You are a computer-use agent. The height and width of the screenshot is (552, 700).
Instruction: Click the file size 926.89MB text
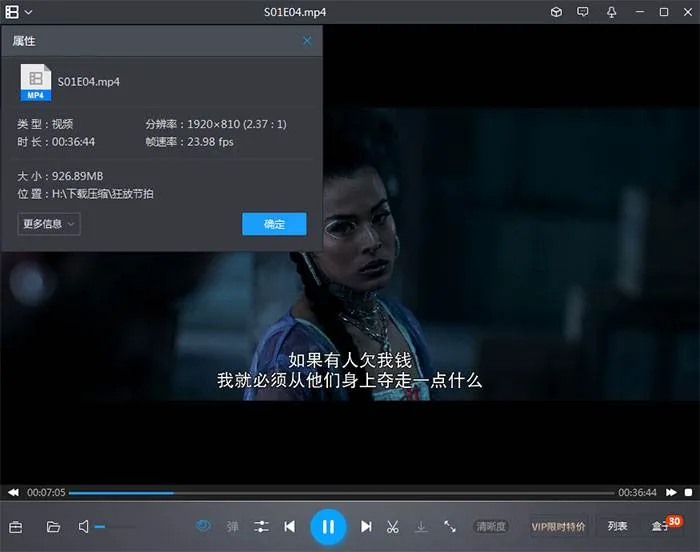coord(78,176)
